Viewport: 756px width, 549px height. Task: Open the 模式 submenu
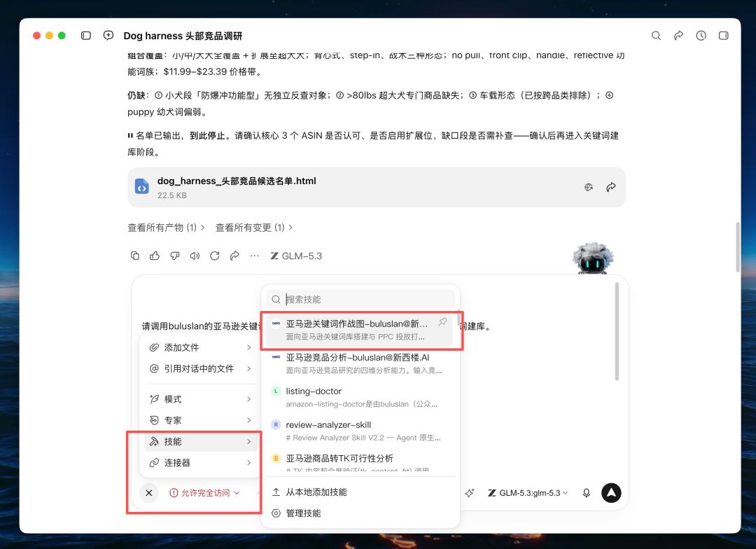200,399
